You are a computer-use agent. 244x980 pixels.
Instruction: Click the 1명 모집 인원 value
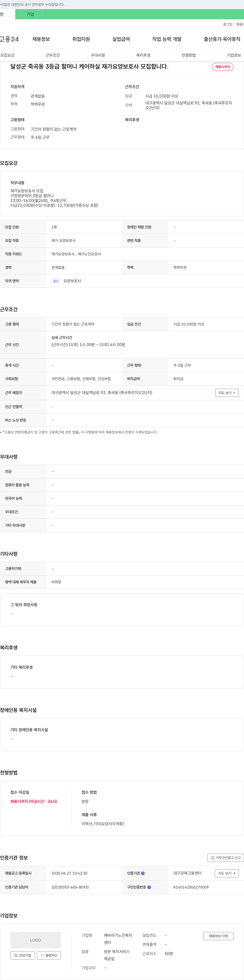pyautogui.click(x=54, y=227)
